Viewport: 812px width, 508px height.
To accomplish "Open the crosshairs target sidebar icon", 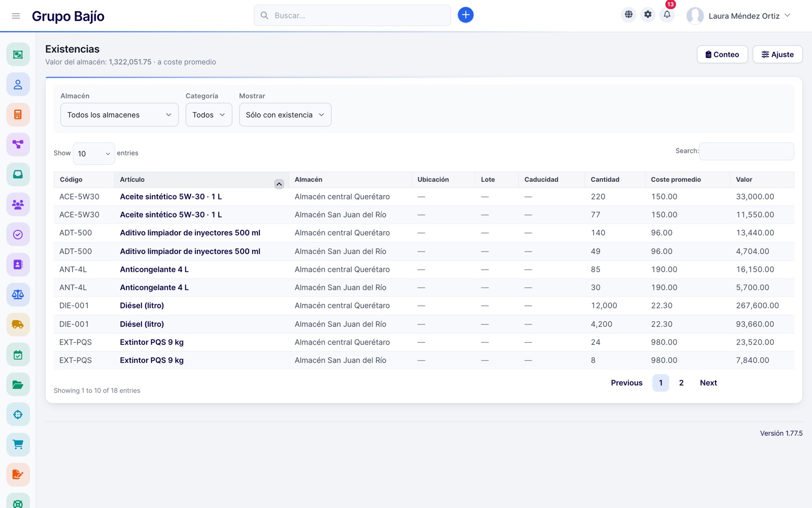I will click(18, 415).
